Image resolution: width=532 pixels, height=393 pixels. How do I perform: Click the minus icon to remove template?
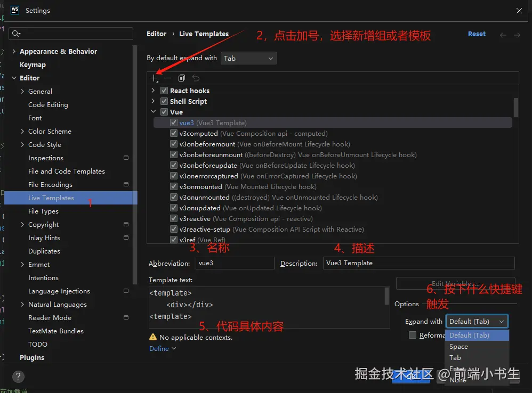click(167, 78)
